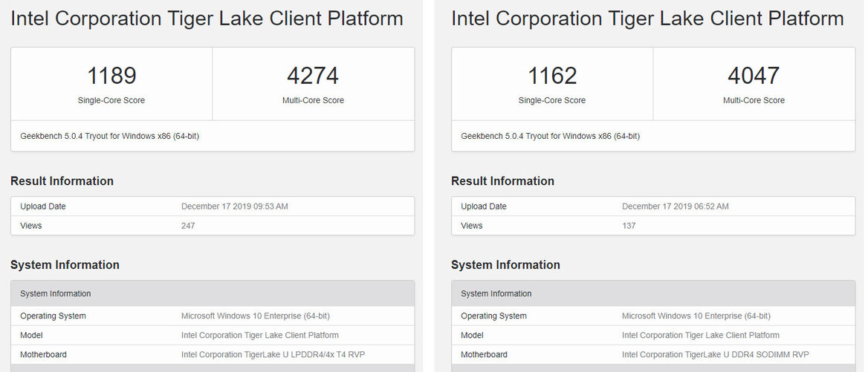Click the left Result Information heading
868x372 pixels.
pos(62,181)
